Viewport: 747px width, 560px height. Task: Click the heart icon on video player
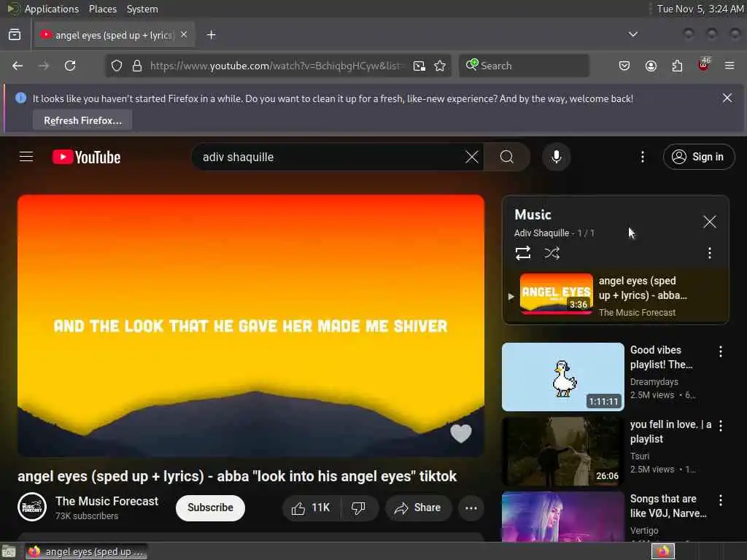461,433
